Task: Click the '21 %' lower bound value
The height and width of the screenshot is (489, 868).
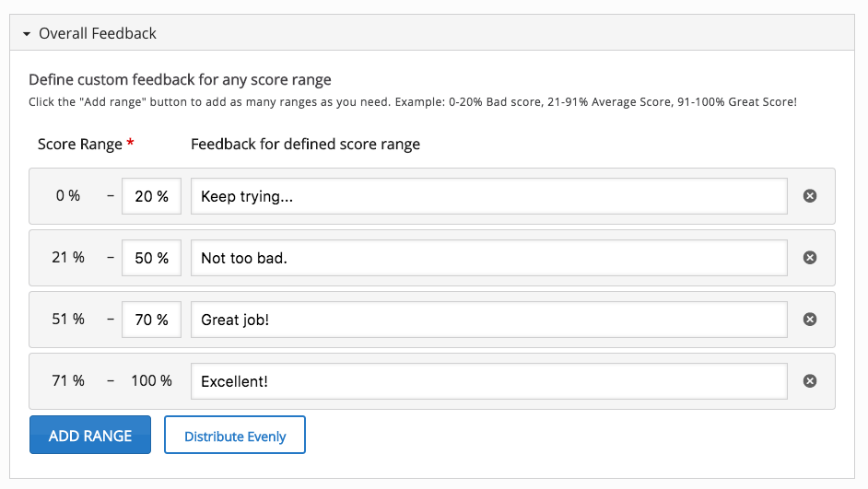Action: (68, 258)
